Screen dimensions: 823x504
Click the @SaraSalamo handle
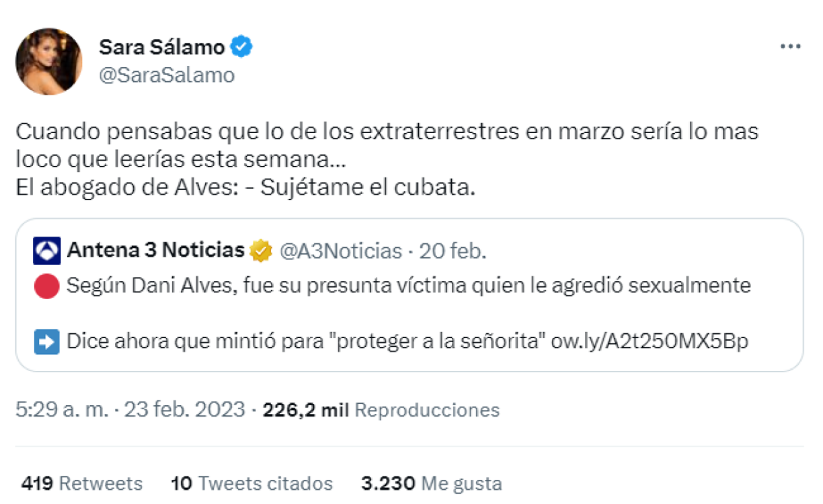point(167,75)
